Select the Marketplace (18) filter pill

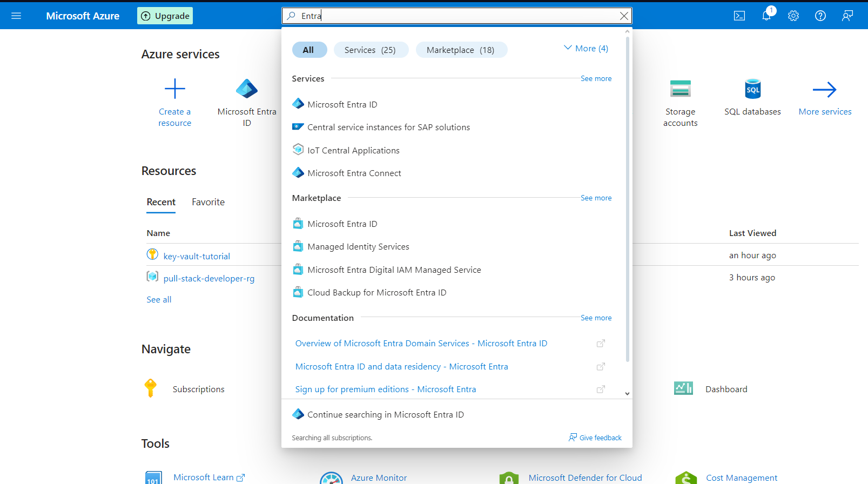point(461,50)
